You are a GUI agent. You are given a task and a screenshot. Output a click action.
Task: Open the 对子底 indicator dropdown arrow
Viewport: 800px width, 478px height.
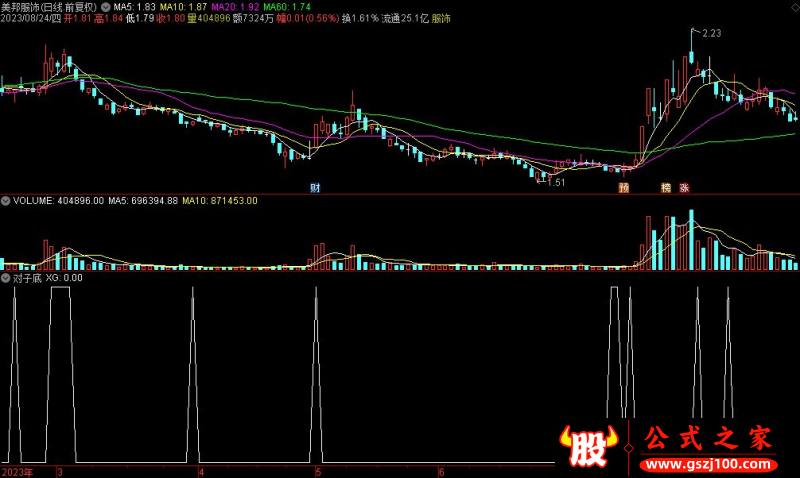point(6,278)
